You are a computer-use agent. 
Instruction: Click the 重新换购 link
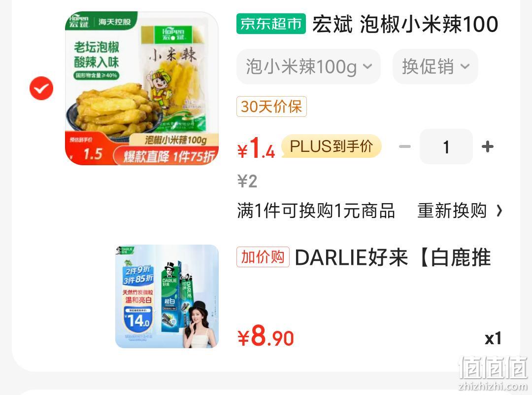[452, 211]
